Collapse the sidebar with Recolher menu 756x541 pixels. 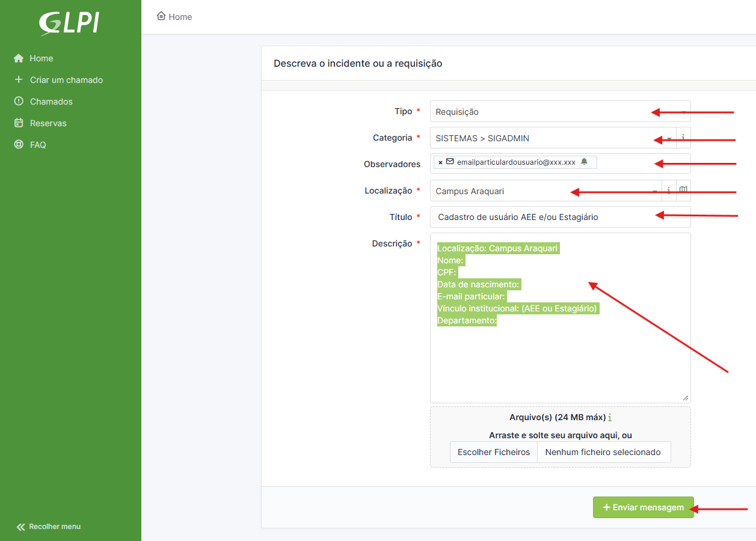tap(48, 527)
